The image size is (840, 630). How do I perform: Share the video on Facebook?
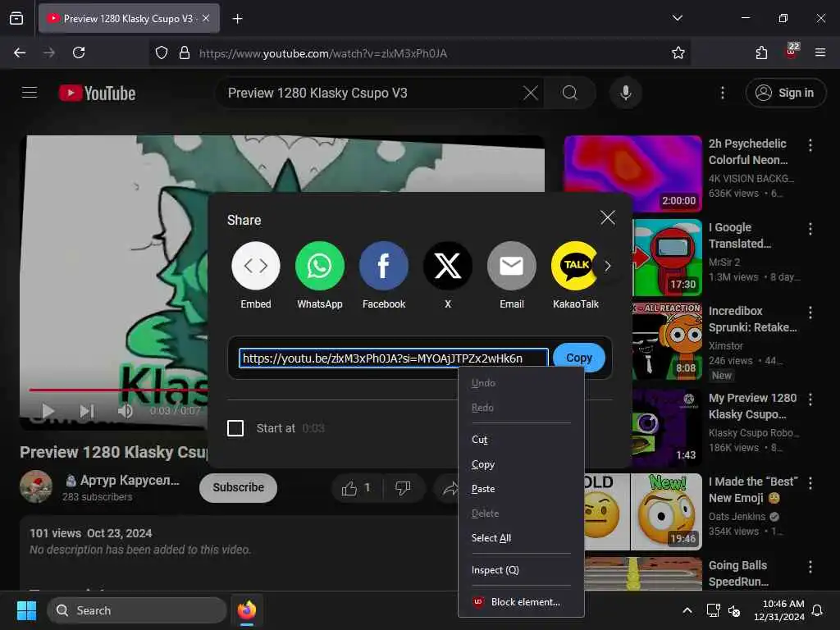pos(384,266)
